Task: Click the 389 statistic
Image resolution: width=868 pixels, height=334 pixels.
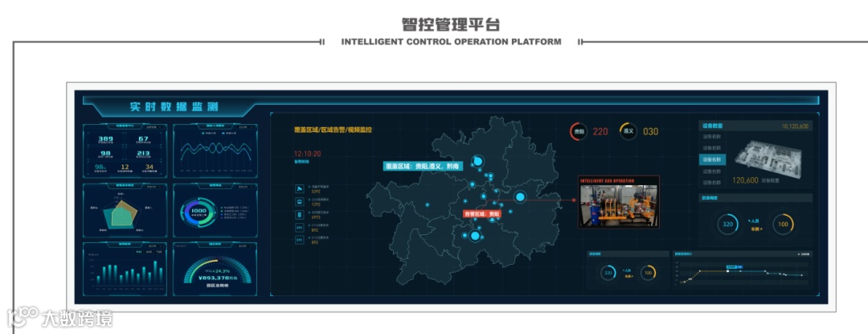Action: 106,138
